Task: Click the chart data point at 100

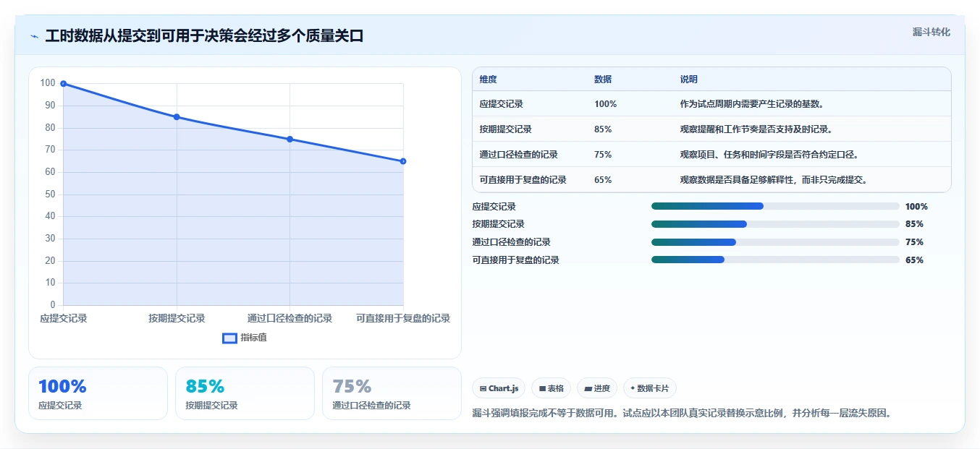Action: click(64, 84)
